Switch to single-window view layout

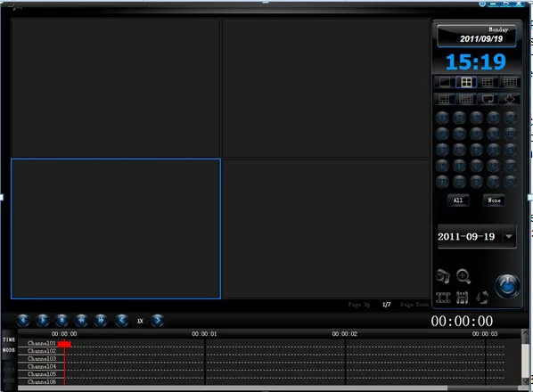click(x=445, y=82)
